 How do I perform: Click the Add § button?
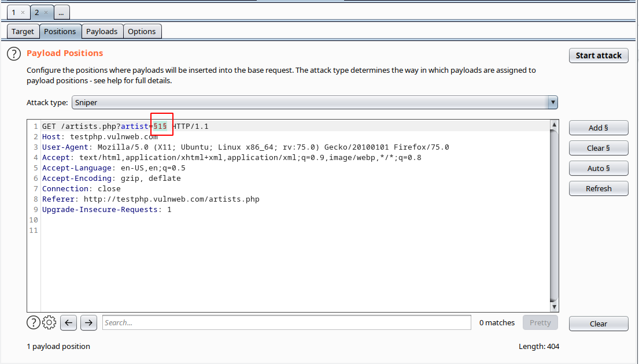tap(598, 128)
